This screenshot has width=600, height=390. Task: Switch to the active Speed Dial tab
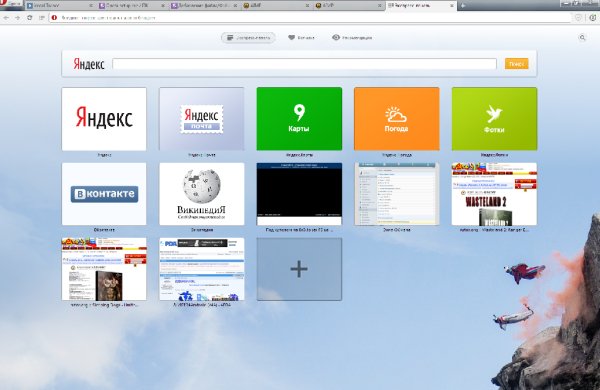click(x=421, y=5)
